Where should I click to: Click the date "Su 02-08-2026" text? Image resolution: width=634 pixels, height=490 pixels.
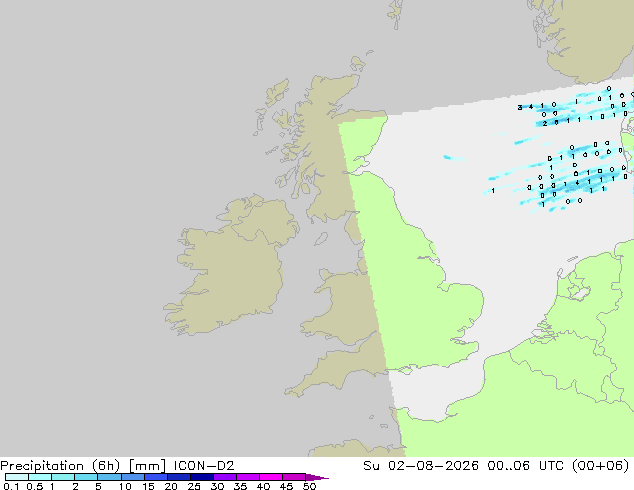[421, 466]
